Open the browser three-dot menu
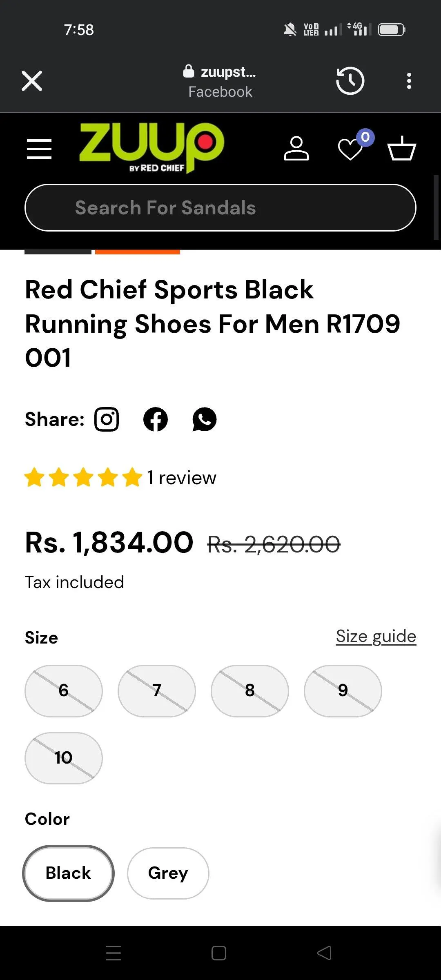 tap(409, 81)
